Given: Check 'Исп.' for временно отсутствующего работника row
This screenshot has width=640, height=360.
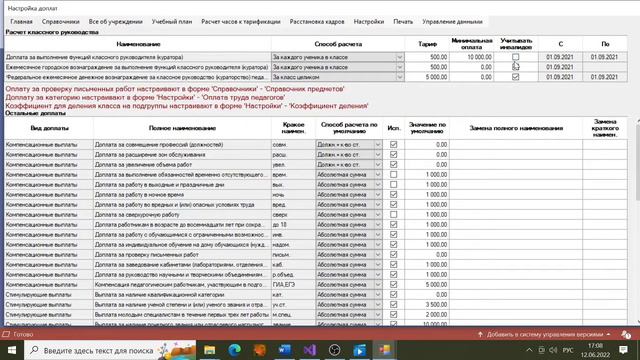Looking at the screenshot, I should 393,175.
